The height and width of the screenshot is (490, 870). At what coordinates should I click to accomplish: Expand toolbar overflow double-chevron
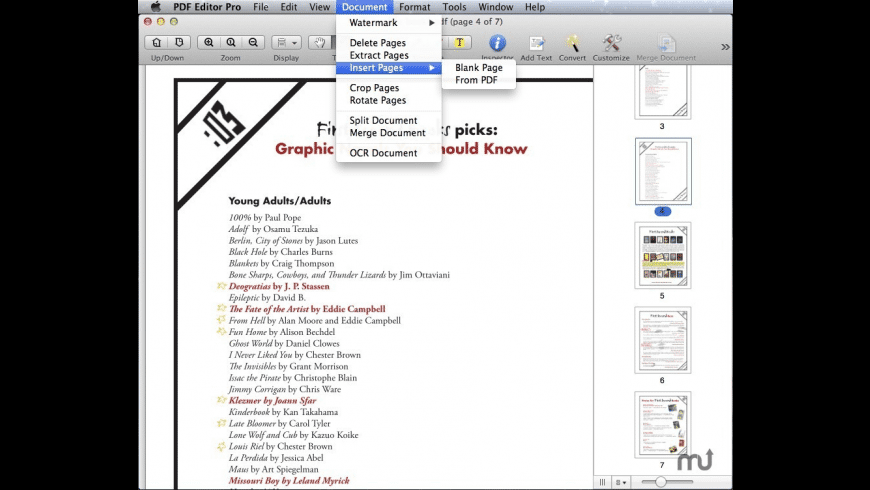coord(724,46)
